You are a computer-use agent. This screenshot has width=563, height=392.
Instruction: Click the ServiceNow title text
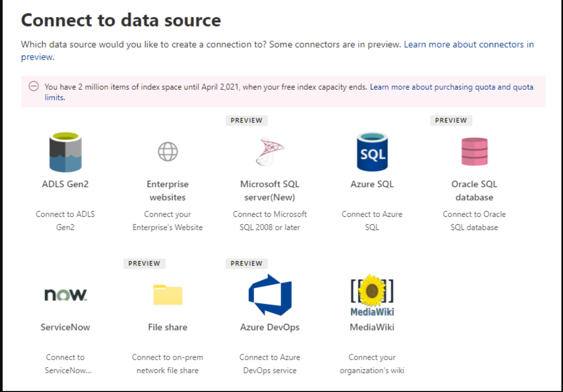tap(65, 327)
